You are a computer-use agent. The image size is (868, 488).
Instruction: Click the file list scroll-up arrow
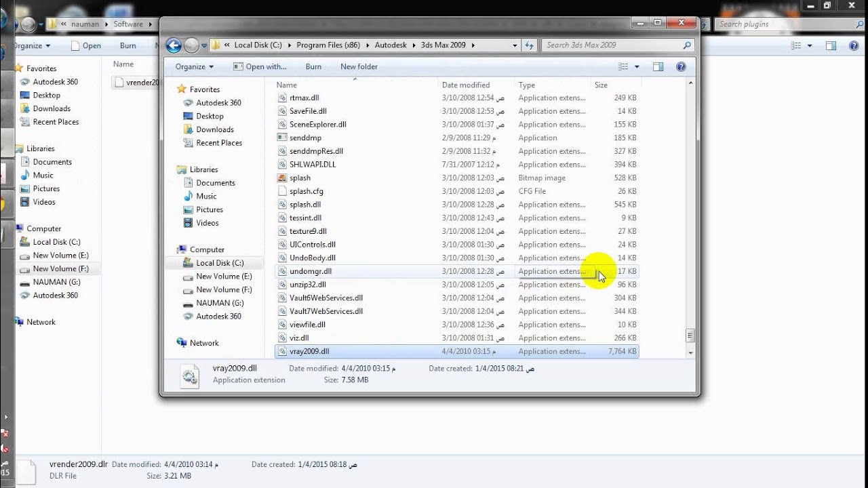(x=690, y=83)
